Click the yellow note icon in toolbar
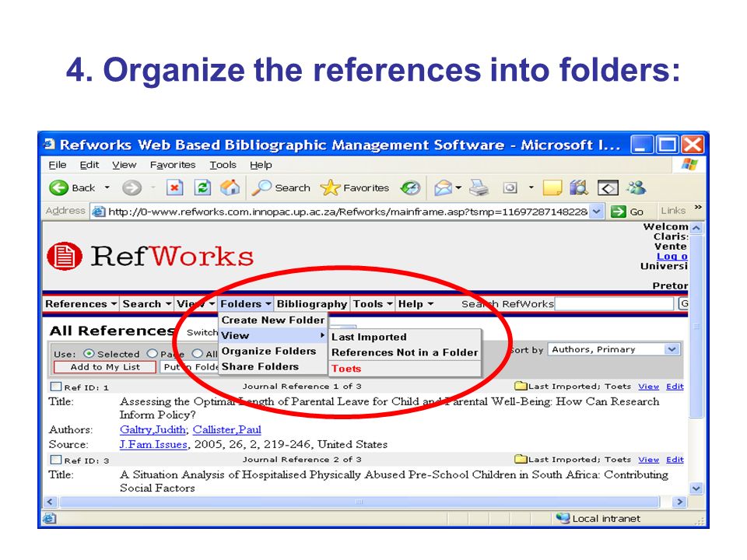Viewport: 747px width, 560px height. coord(552,187)
